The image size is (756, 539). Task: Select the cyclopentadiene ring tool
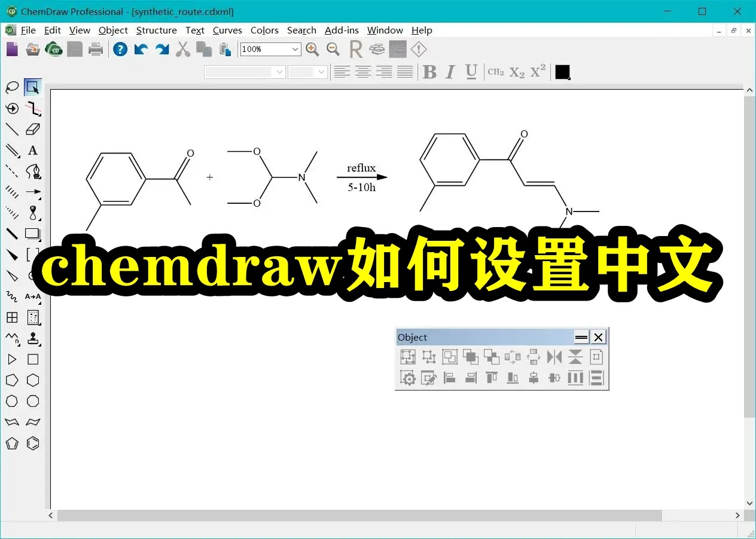tap(12, 443)
